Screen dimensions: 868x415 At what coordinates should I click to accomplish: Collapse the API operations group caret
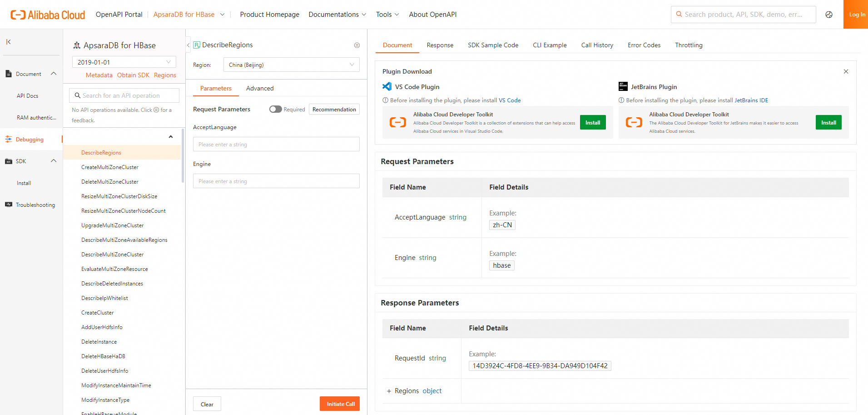[171, 137]
